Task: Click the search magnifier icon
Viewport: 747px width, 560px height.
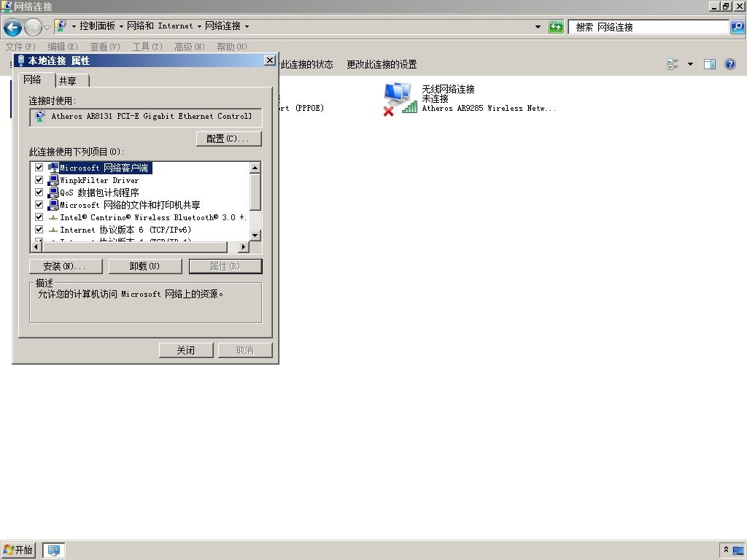Action: (737, 27)
